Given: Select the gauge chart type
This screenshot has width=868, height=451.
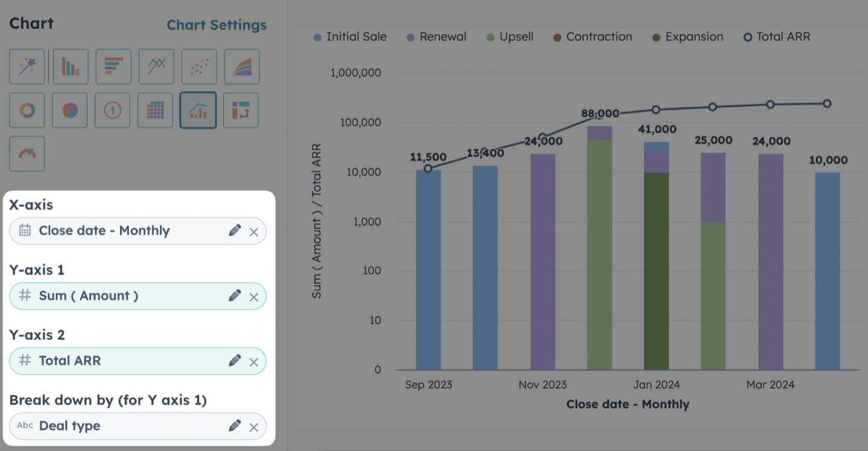Looking at the screenshot, I should (27, 154).
